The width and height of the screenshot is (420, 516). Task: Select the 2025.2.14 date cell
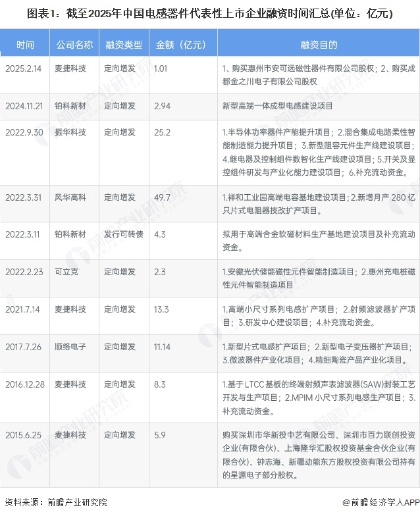point(22,67)
